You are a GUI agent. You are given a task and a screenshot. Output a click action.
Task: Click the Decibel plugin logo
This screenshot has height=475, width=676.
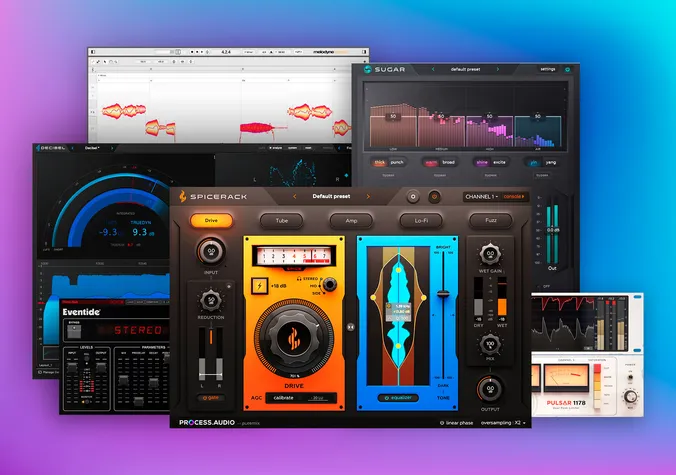click(x=52, y=148)
